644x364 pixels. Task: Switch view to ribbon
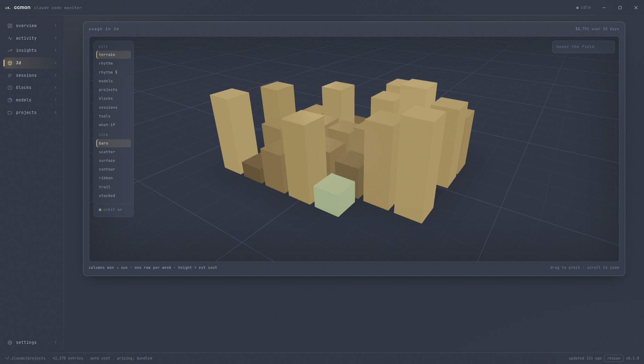point(114,178)
